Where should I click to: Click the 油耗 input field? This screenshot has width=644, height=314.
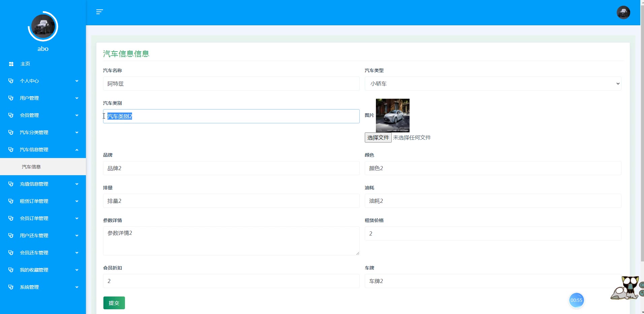(493, 201)
